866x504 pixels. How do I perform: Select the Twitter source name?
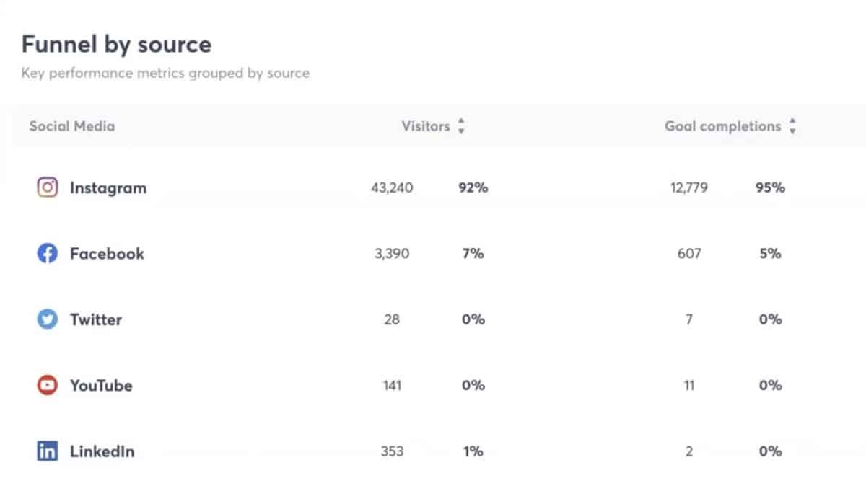95,319
